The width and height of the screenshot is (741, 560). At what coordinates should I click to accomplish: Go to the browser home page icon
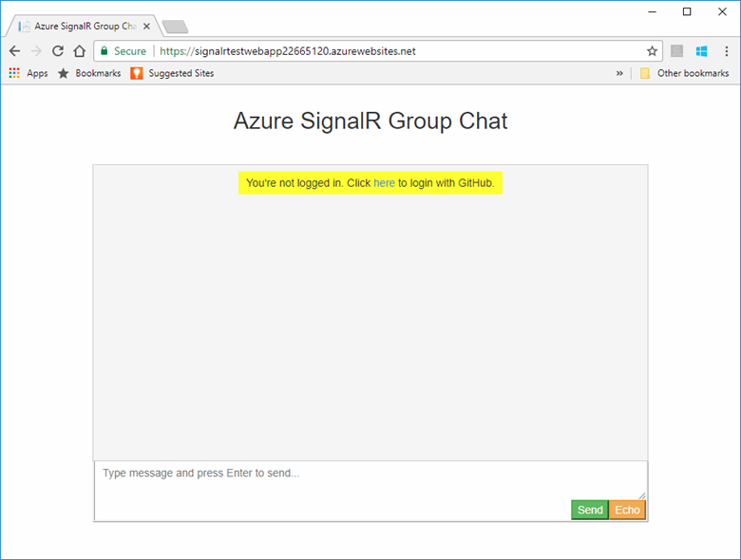[x=80, y=51]
